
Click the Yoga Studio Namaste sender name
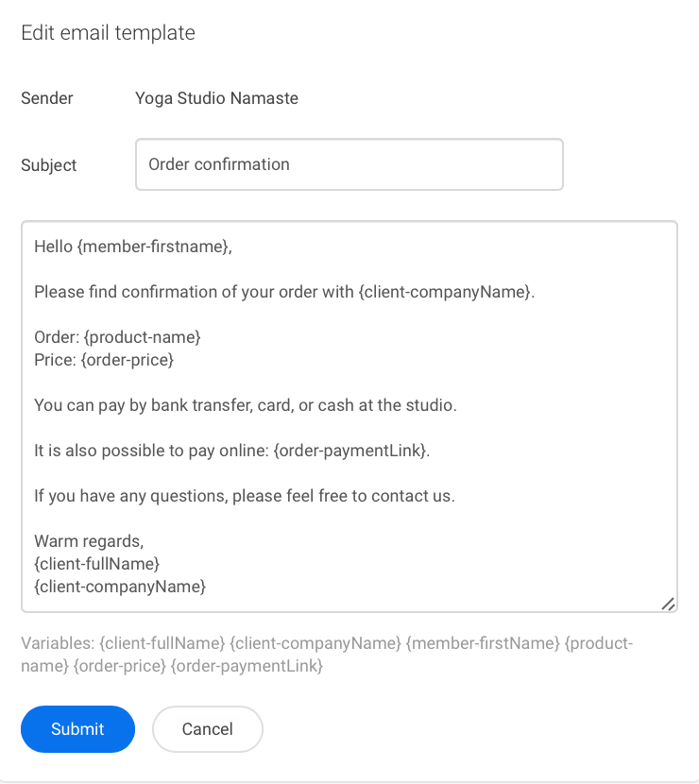(x=216, y=98)
